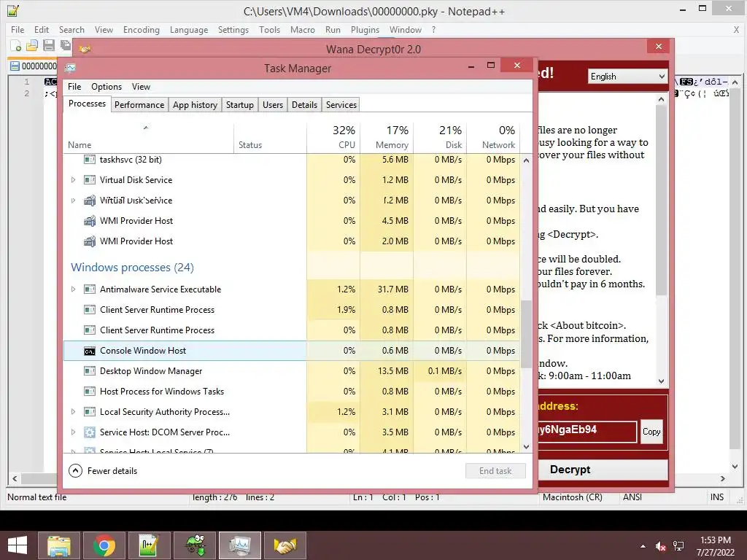The width and height of the screenshot is (747, 560).
Task: Click Task Manager icon on the taskbar
Action: tap(239, 545)
